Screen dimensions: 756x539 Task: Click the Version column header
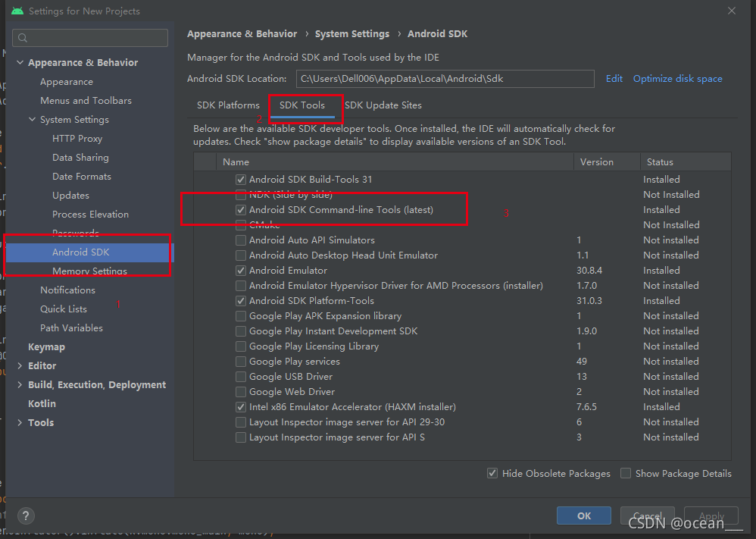point(607,161)
